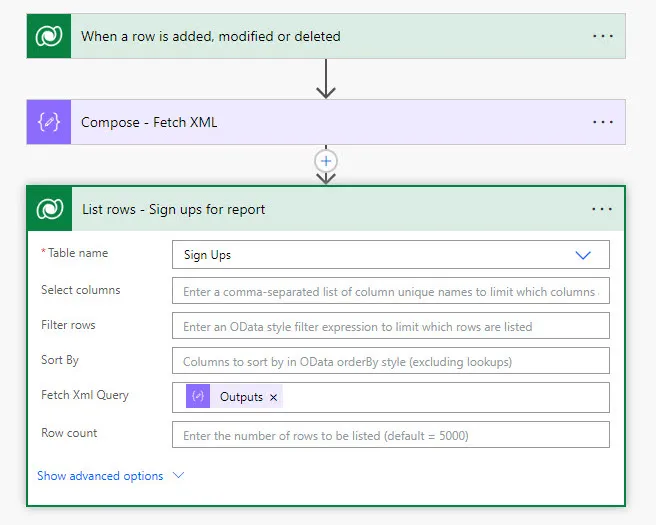The image size is (656, 525).
Task: Click the 'Filter rows' label
Action: click(x=68, y=325)
